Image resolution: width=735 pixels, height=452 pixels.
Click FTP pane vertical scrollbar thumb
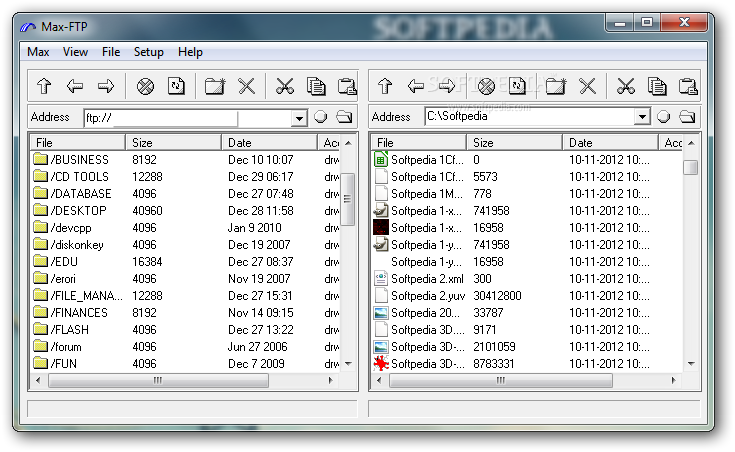pos(347,199)
